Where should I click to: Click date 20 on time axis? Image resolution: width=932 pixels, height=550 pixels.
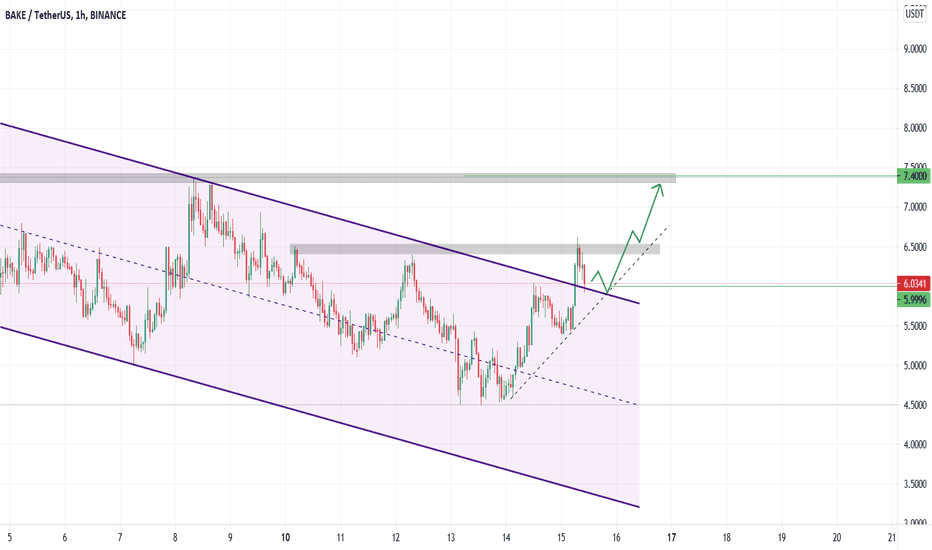tap(837, 538)
